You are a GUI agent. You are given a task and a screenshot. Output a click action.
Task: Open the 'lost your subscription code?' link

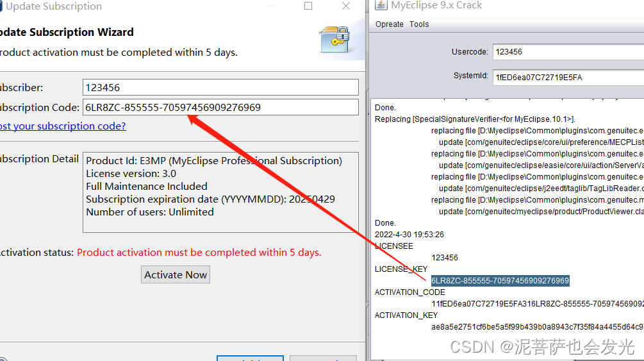[x=63, y=126]
